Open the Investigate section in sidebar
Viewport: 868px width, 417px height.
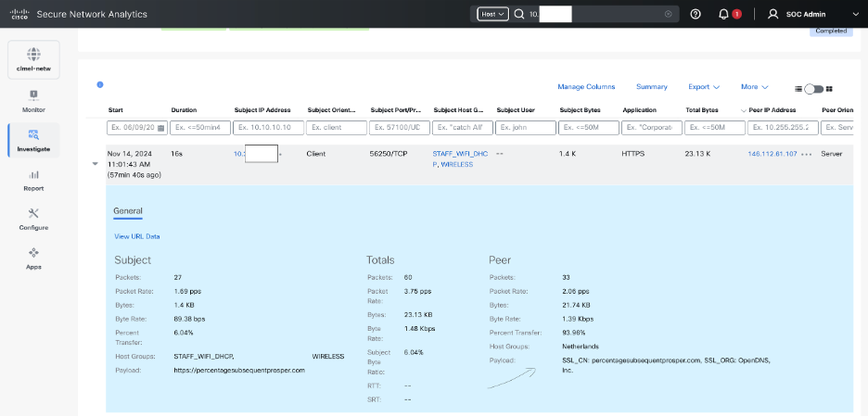33,140
